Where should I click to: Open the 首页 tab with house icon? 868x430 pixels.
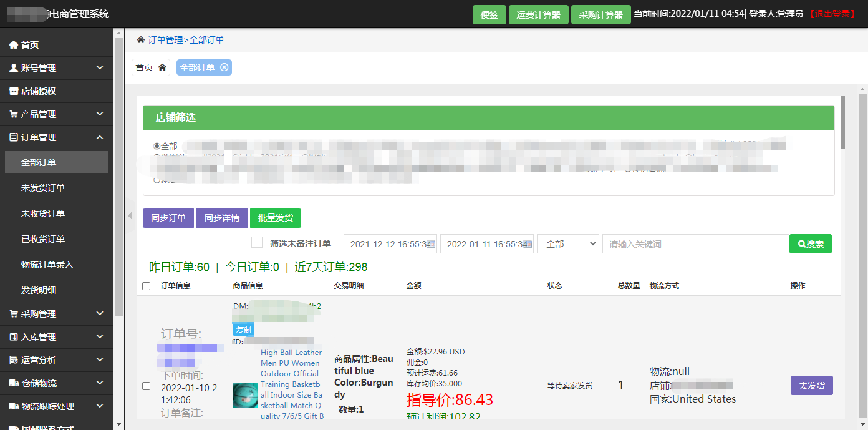click(x=150, y=67)
